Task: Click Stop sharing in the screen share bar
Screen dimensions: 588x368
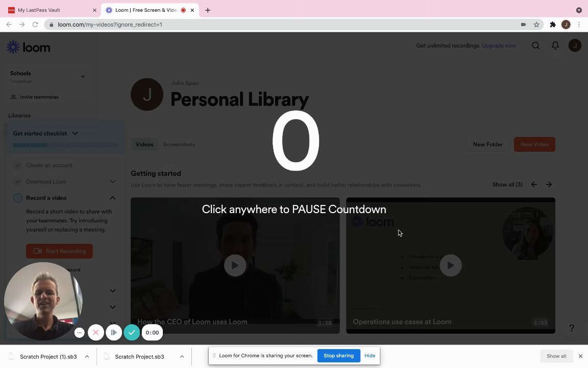Action: 338,356
